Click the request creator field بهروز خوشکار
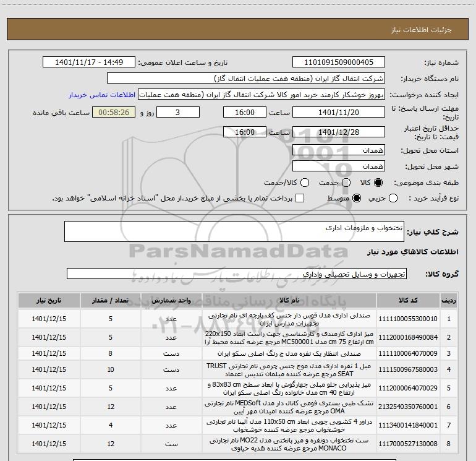The height and width of the screenshot is (461, 476). (261, 95)
